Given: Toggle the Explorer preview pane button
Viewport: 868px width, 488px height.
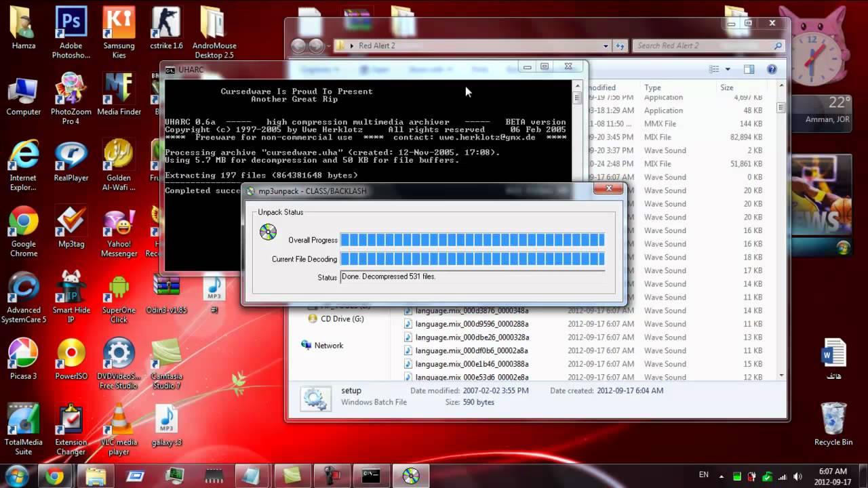Looking at the screenshot, I should (749, 69).
